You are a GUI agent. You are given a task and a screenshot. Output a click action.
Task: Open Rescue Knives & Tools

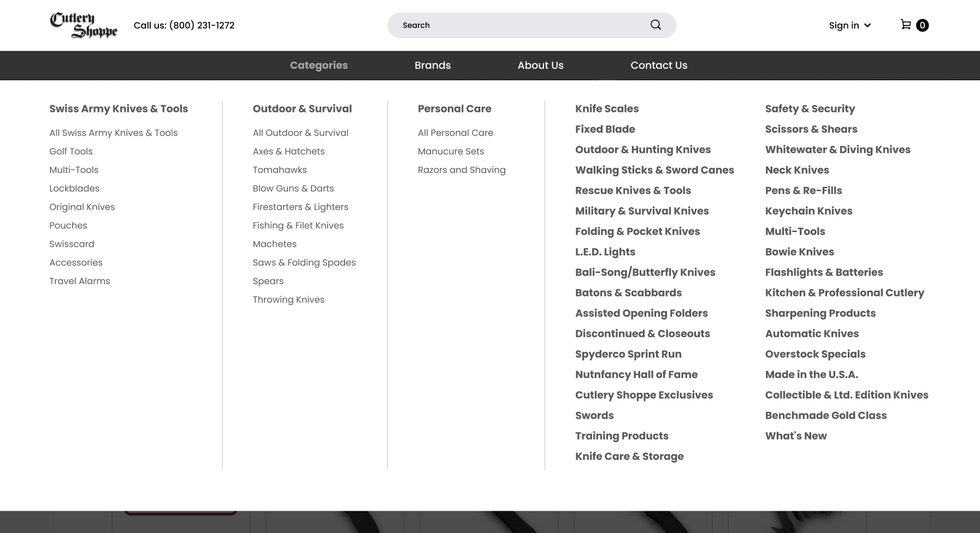(x=633, y=191)
